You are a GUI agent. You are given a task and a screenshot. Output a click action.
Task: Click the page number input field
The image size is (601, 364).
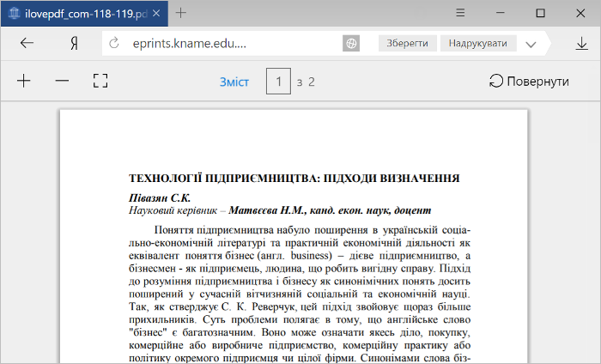tap(279, 82)
